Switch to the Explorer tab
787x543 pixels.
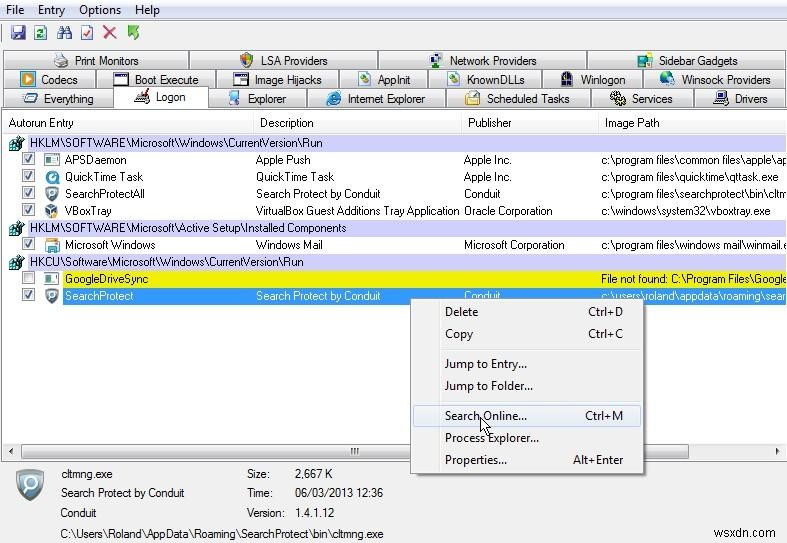click(257, 99)
